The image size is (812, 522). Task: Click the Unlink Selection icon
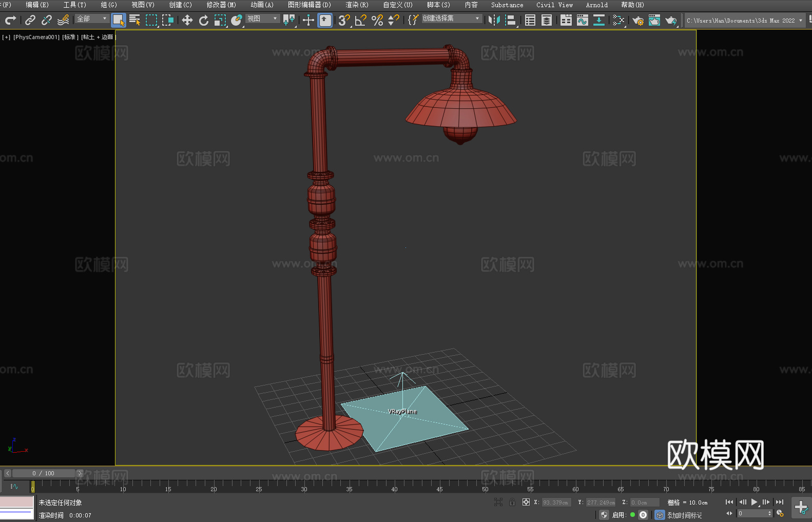coord(47,21)
